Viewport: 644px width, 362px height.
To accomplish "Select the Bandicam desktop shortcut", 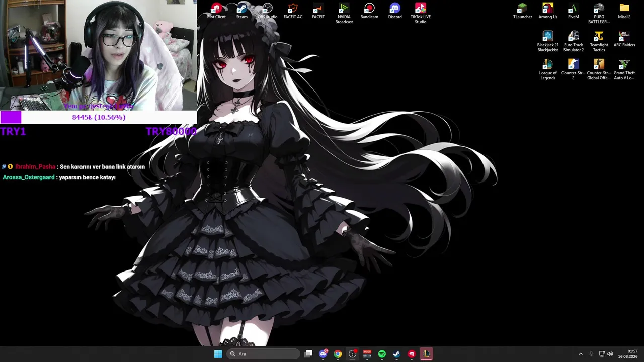I will pos(369,11).
